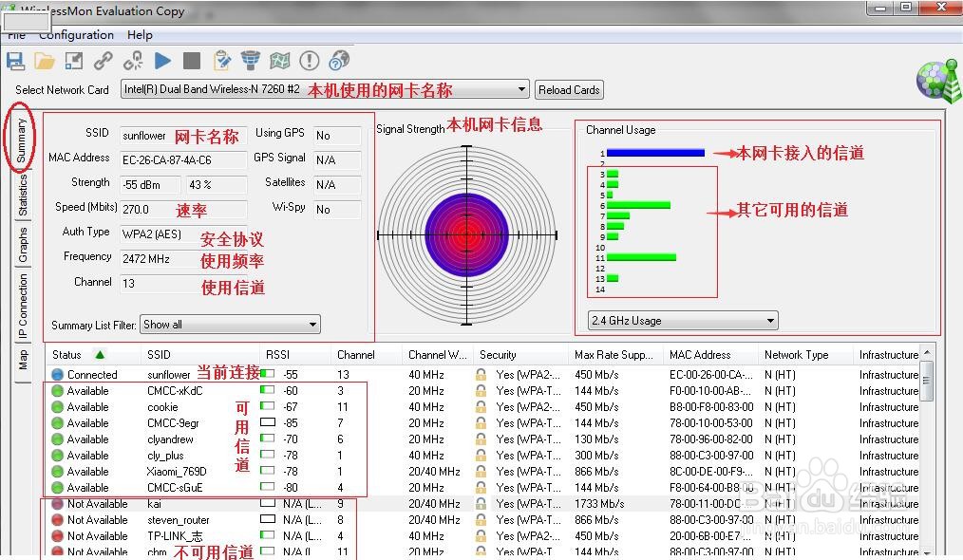Select the Xiaomi_769D network row
Image resolution: width=963 pixels, height=560 pixels.
[x=484, y=472]
